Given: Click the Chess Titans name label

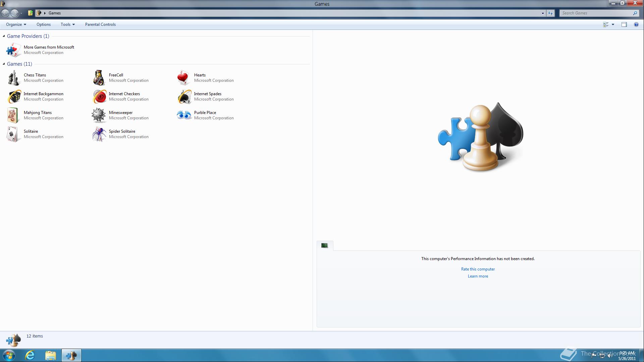Looking at the screenshot, I should click(35, 75).
